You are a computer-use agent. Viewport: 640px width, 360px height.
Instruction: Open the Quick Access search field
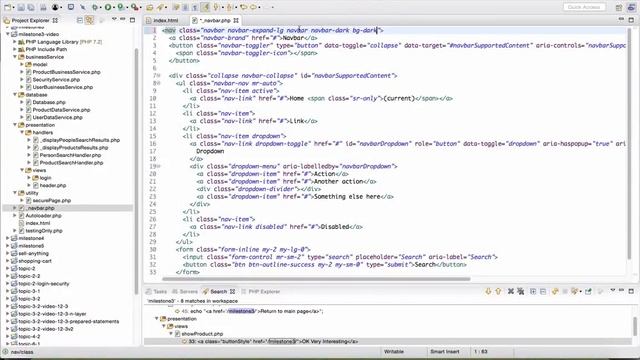(x=584, y=7)
